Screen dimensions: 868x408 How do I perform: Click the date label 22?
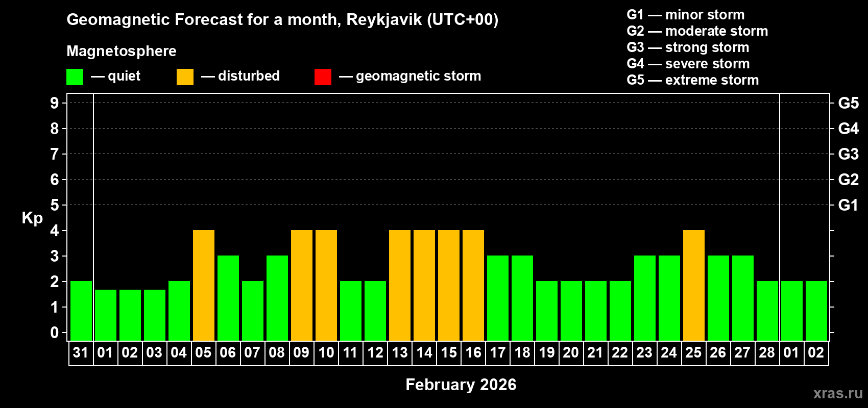click(620, 352)
